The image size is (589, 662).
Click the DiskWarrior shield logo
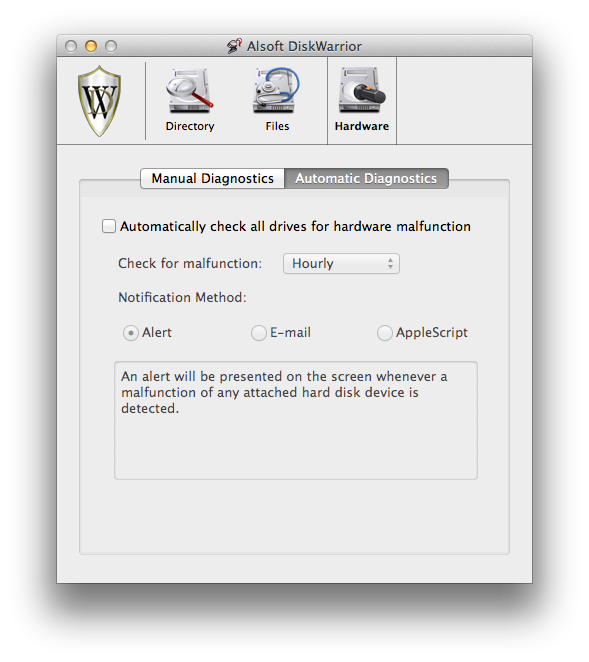point(100,101)
